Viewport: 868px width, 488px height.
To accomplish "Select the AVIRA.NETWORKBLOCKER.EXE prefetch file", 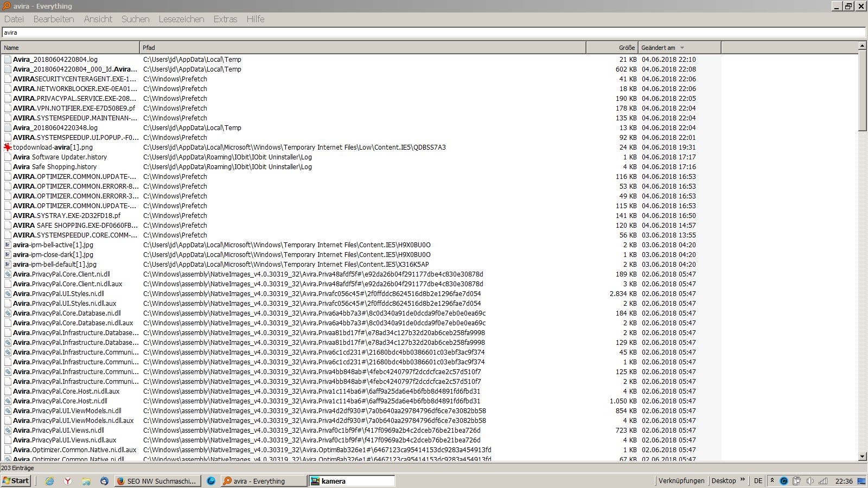I will click(x=75, y=89).
